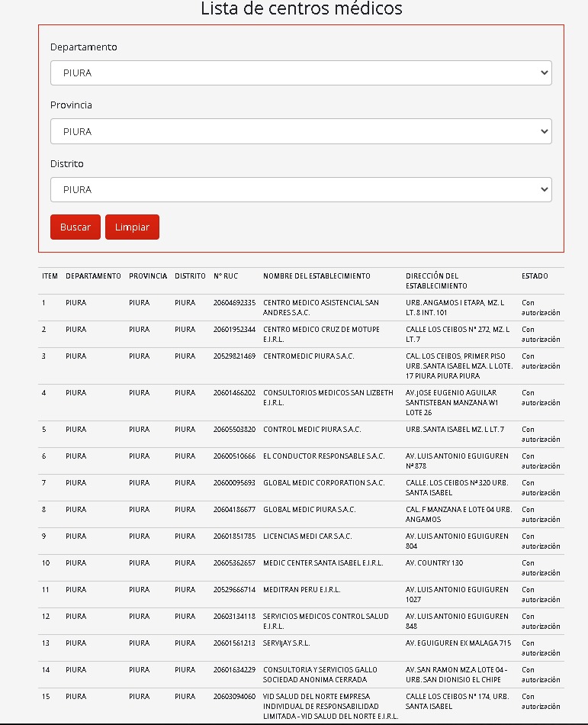Select 'MEDITRAN PERU E.I.R.L.'
The width and height of the screenshot is (588, 725).
tap(301, 591)
